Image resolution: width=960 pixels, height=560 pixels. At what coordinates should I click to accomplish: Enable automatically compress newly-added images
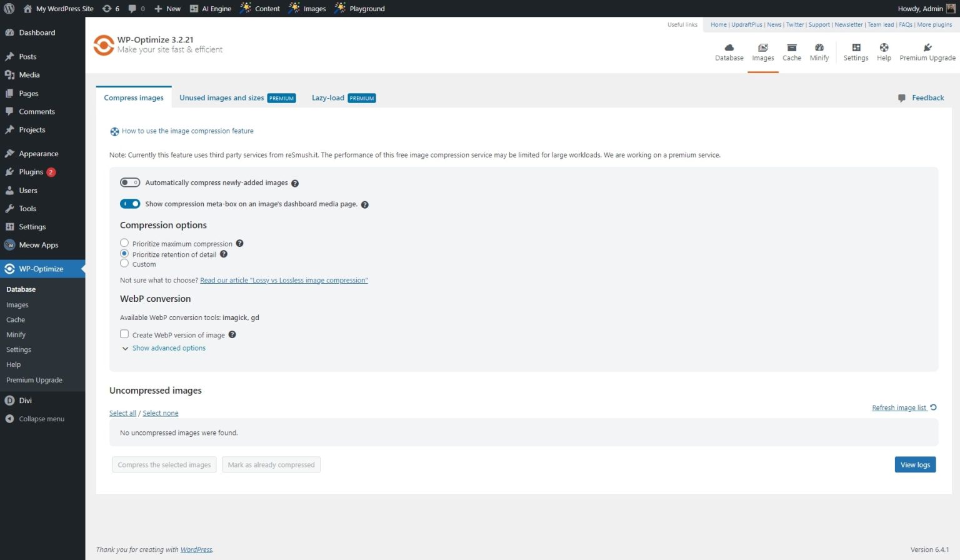click(130, 182)
